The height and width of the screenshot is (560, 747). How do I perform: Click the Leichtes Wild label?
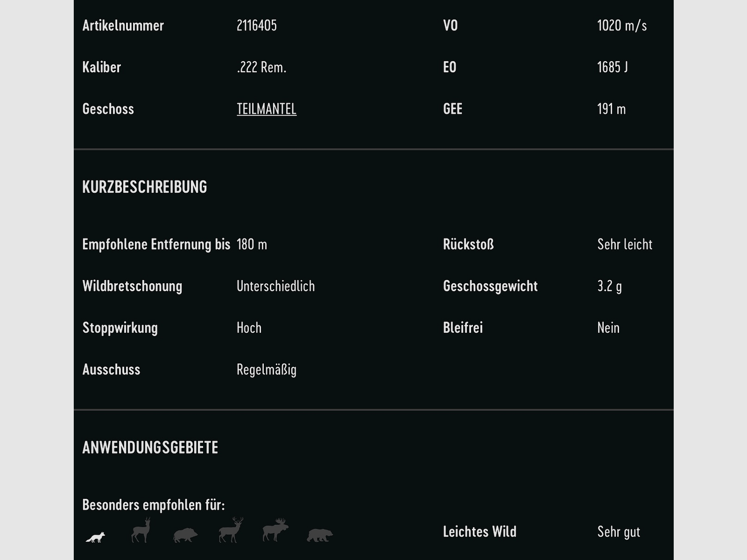[x=479, y=532]
